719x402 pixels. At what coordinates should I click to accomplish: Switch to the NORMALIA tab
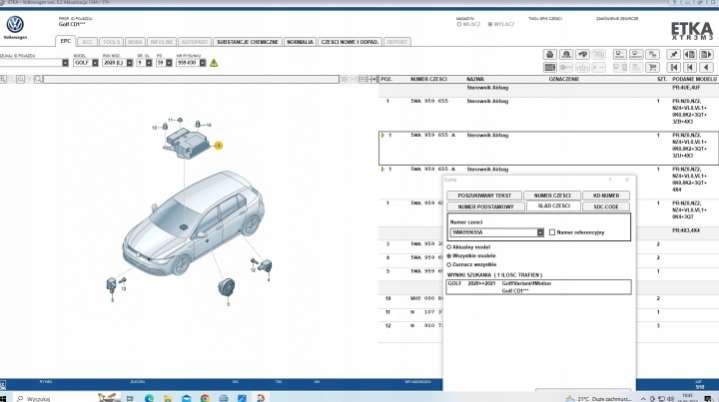point(299,41)
